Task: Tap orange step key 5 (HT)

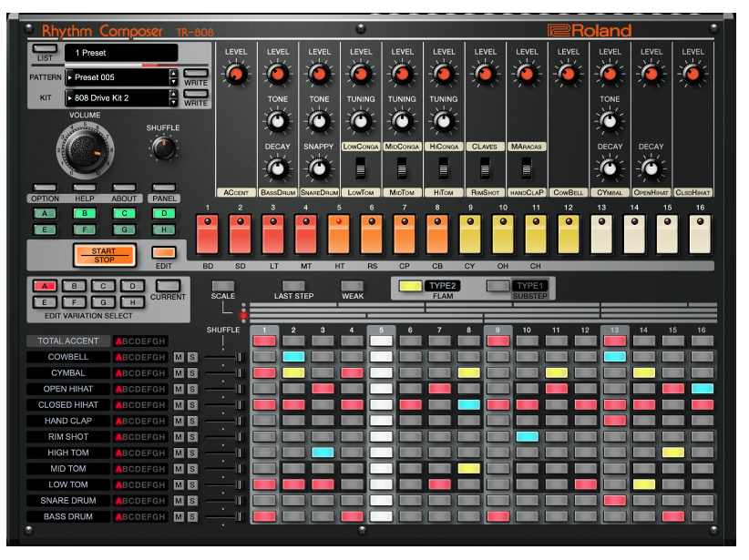Action: tap(339, 234)
